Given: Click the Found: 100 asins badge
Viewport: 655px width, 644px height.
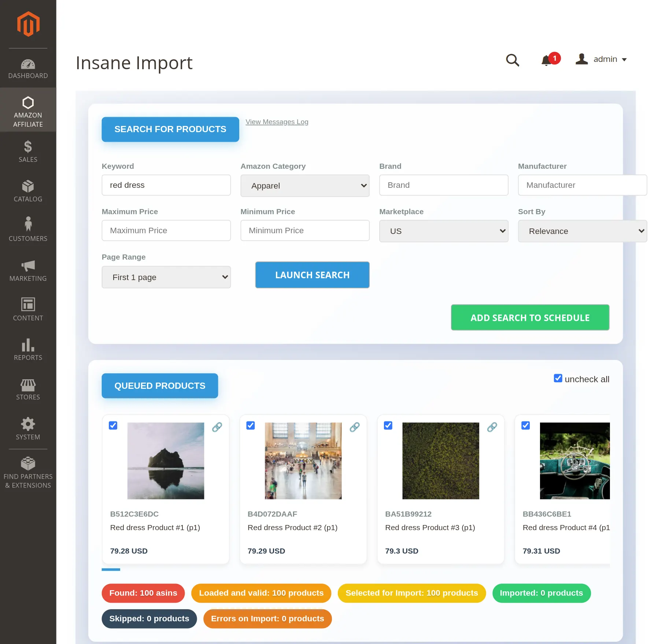Looking at the screenshot, I should click(x=143, y=593).
